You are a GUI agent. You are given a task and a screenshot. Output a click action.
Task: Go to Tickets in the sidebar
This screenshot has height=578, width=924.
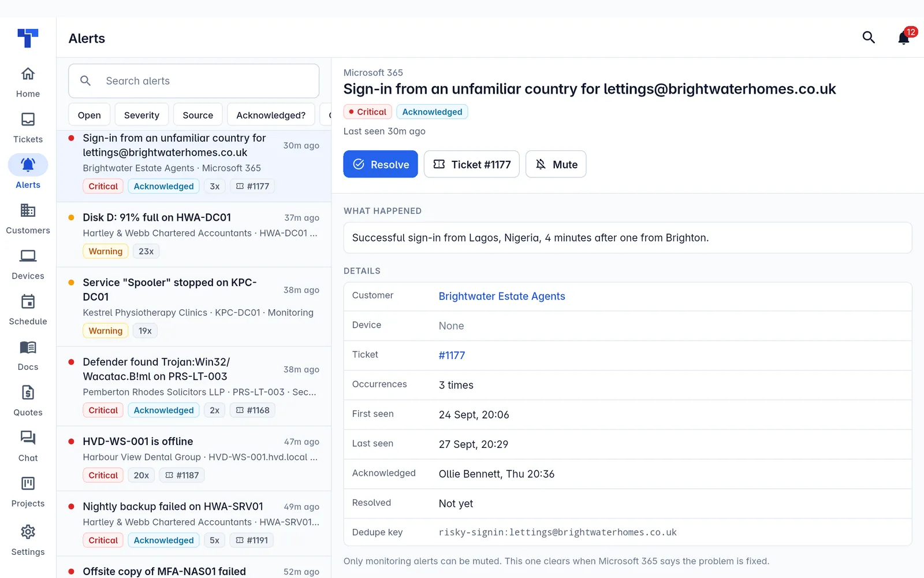[28, 128]
